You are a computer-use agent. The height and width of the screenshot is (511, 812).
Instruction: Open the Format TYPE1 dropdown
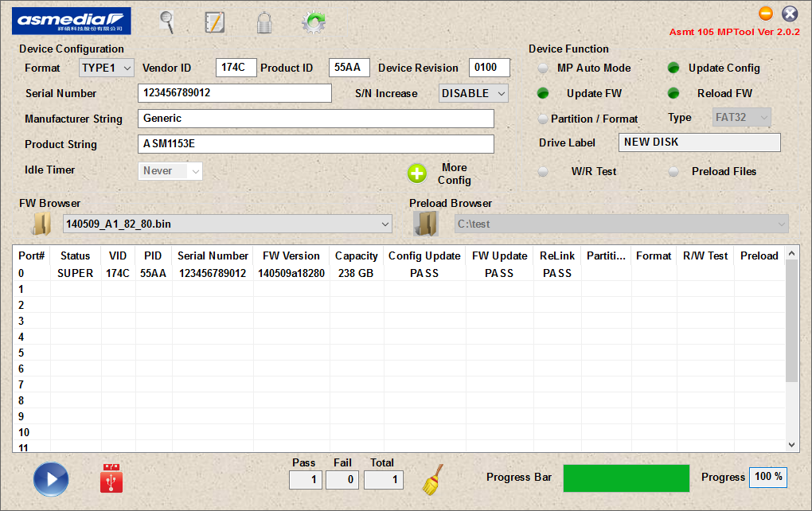(107, 68)
